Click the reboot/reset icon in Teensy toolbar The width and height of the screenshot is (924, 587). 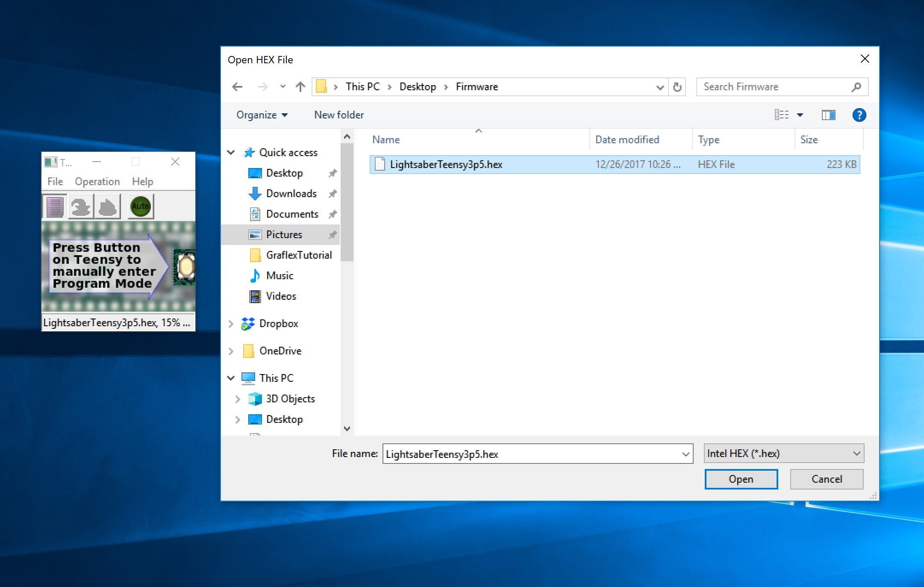tap(107, 207)
